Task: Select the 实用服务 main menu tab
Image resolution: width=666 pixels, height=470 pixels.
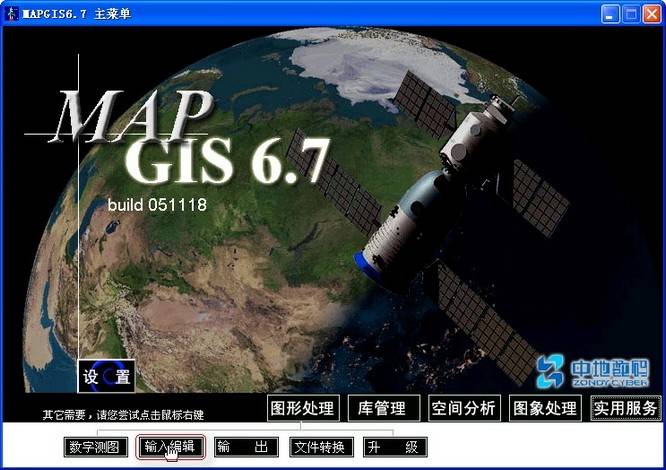Action: tap(626, 408)
